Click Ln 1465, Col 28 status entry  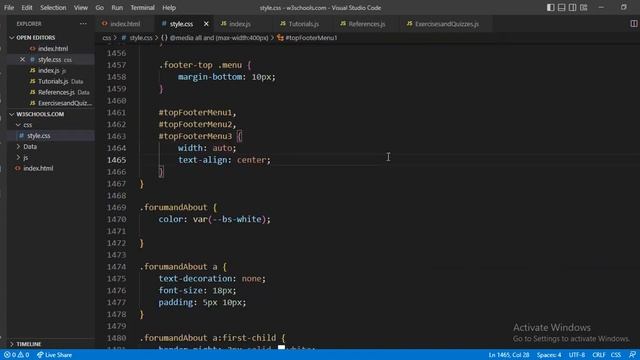[509, 355]
